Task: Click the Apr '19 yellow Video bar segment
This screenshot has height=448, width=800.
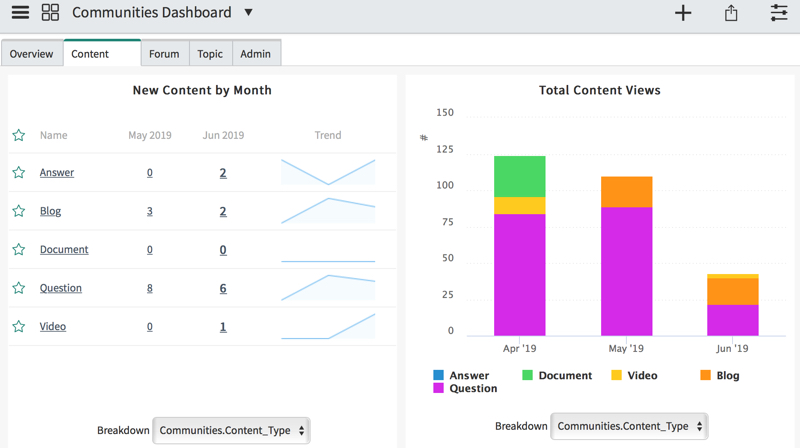Action: [x=519, y=205]
